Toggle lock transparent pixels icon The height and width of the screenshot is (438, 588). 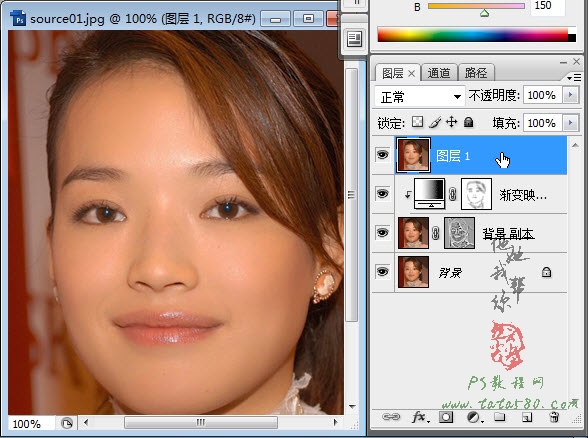coord(417,122)
